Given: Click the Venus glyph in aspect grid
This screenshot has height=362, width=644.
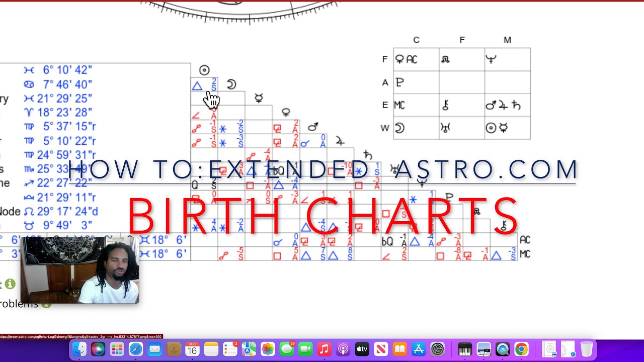Looking at the screenshot, I should tap(286, 112).
